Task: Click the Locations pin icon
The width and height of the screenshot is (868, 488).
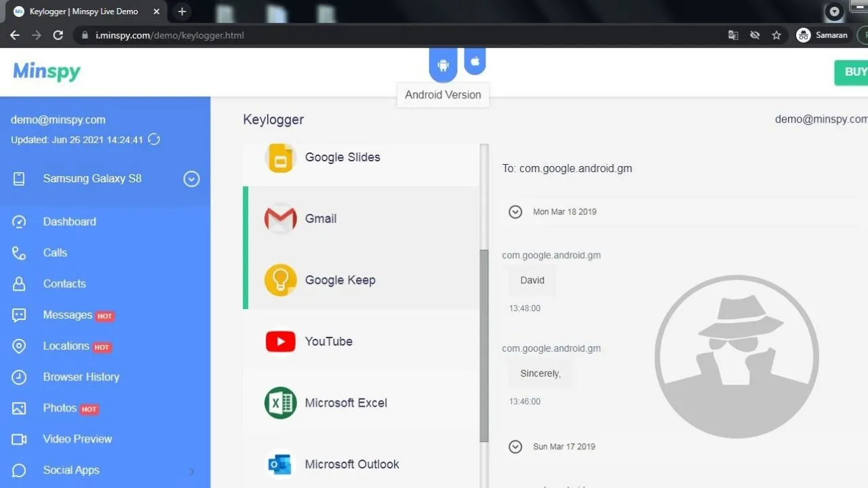Action: [19, 346]
